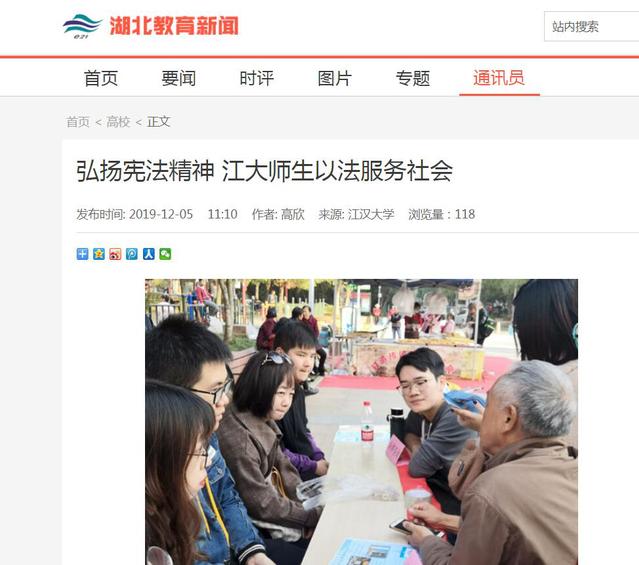The height and width of the screenshot is (565, 639).
Task: Share article to QQ Zone star icon
Action: 99,254
